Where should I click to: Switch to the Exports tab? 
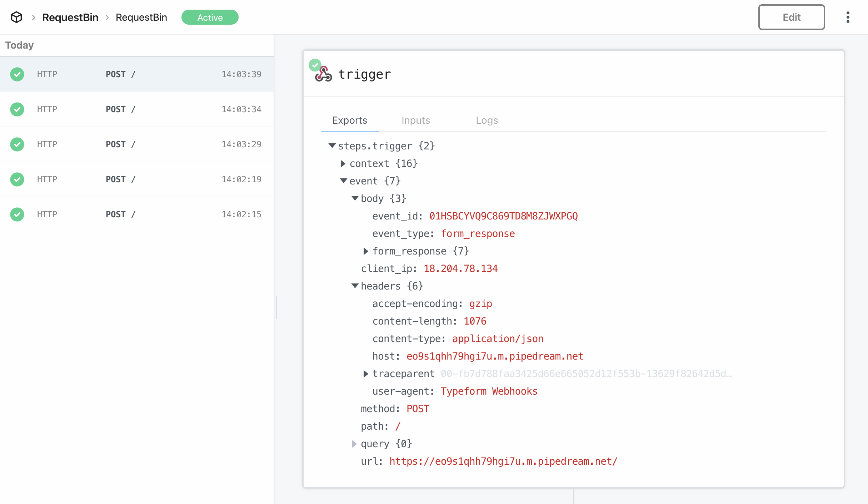point(350,120)
